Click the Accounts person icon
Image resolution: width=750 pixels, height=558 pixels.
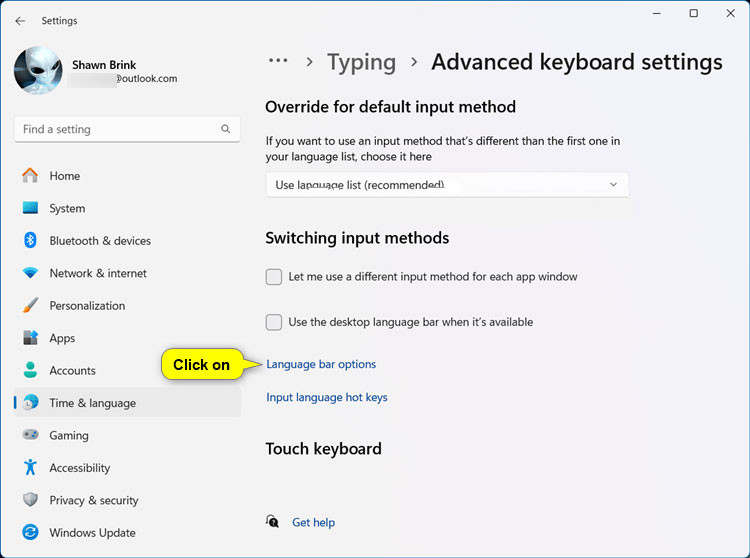pyautogui.click(x=30, y=370)
